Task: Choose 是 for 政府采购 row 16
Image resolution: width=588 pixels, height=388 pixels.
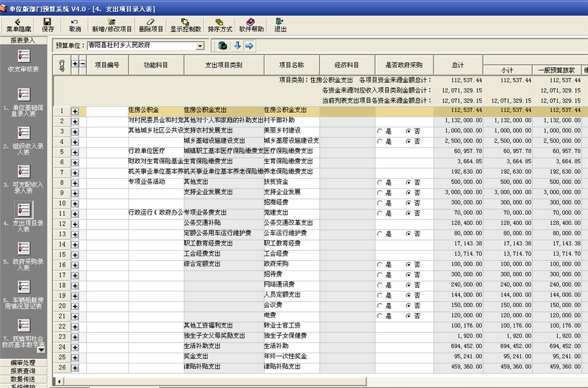Action: 380,264
